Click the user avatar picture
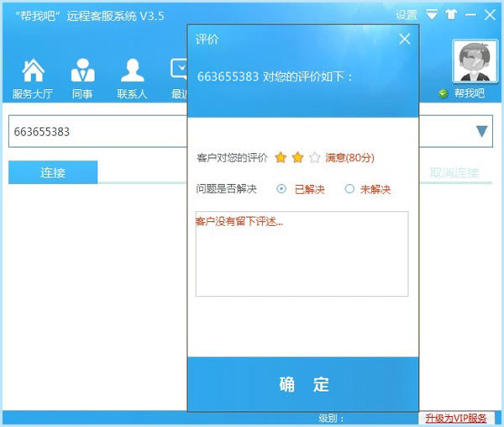The height and width of the screenshot is (427, 504). [475, 61]
